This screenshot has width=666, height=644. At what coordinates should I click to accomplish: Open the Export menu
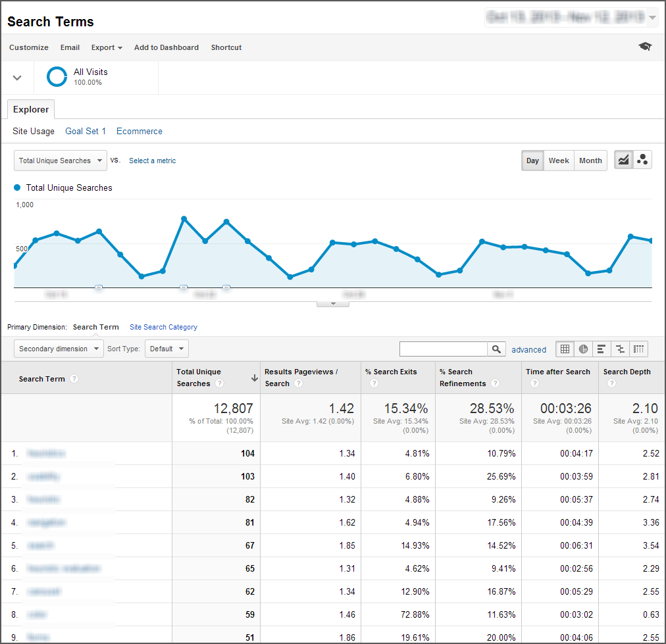pos(107,47)
